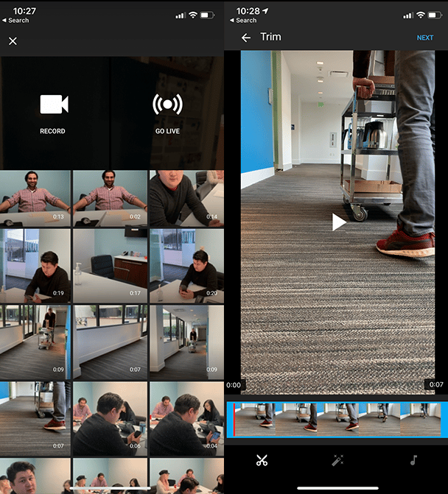Viewport: 448px width, 494px height.
Task: Tap the GO LIVE broadcast icon
Action: click(x=167, y=105)
